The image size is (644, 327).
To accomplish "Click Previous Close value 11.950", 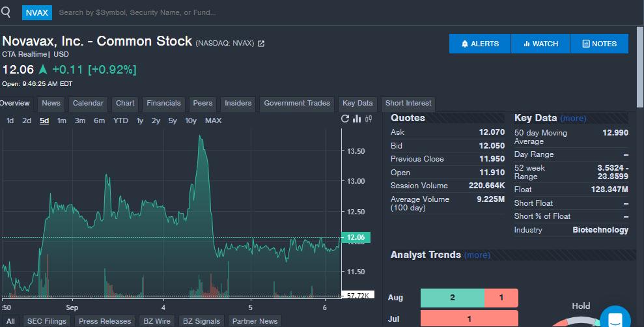I will [492, 159].
